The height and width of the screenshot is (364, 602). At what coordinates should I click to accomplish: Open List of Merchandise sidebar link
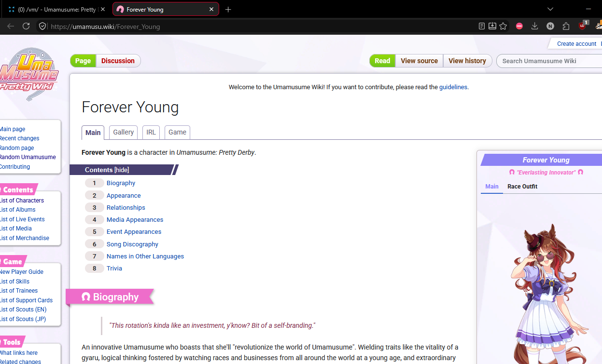25,238
